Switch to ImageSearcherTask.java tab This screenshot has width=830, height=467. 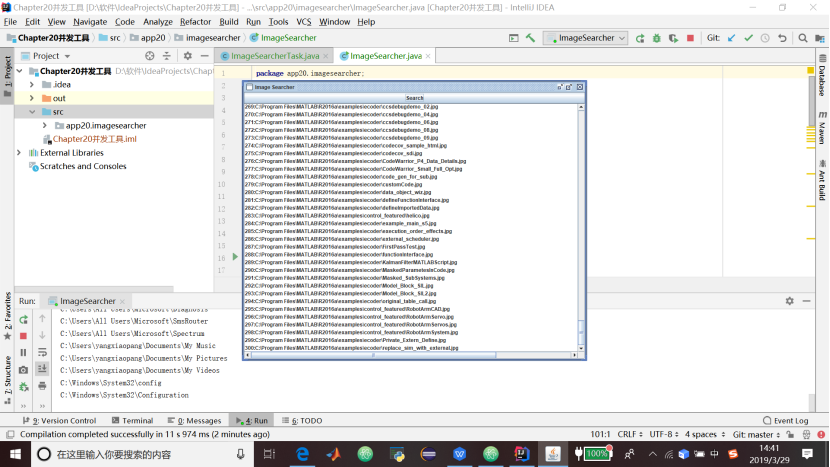click(275, 56)
